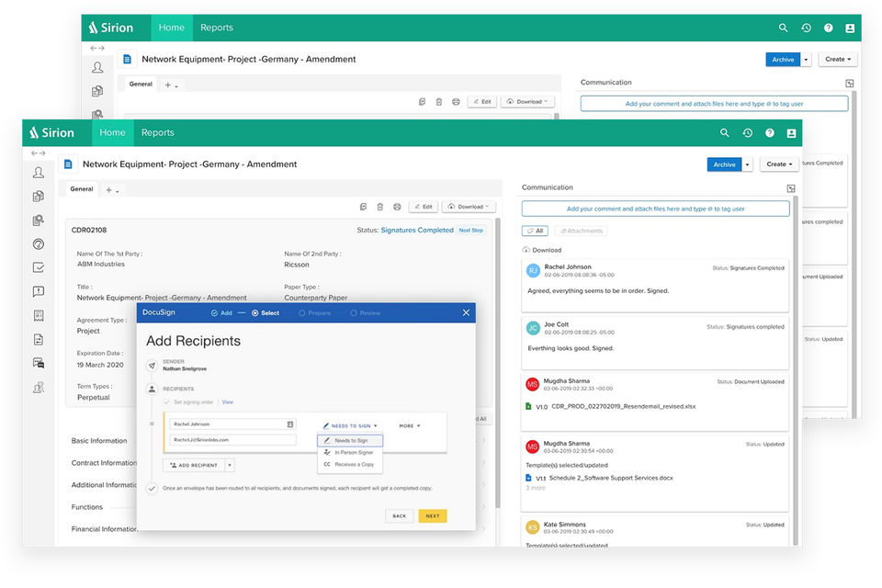Click recipient email input field

232,440
